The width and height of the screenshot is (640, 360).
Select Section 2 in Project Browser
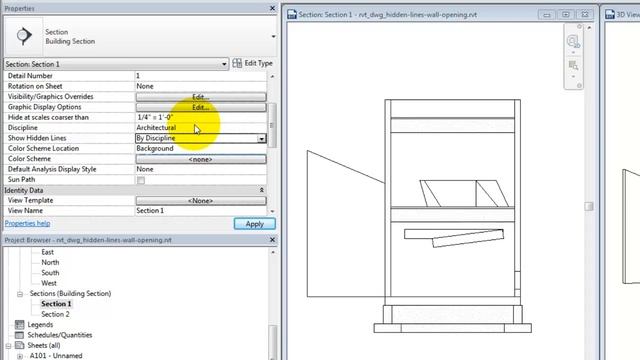pyautogui.click(x=55, y=314)
